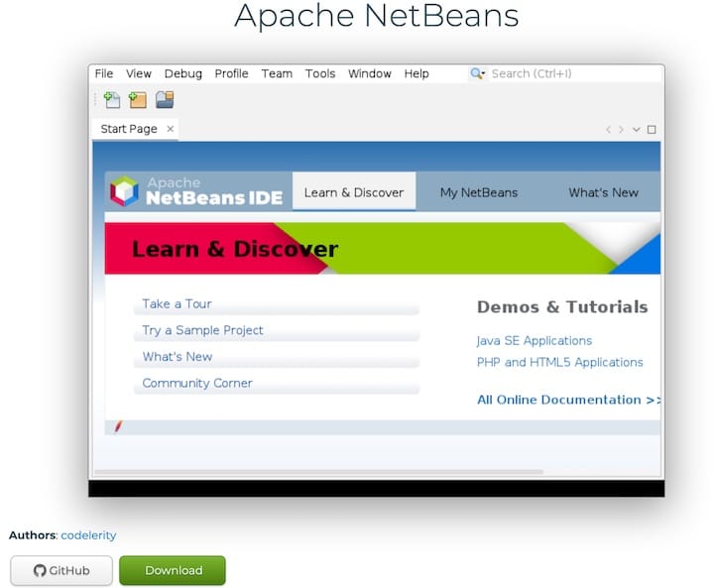Image resolution: width=714 pixels, height=588 pixels.
Task: Maximize the editor window square icon
Action: pos(652,130)
